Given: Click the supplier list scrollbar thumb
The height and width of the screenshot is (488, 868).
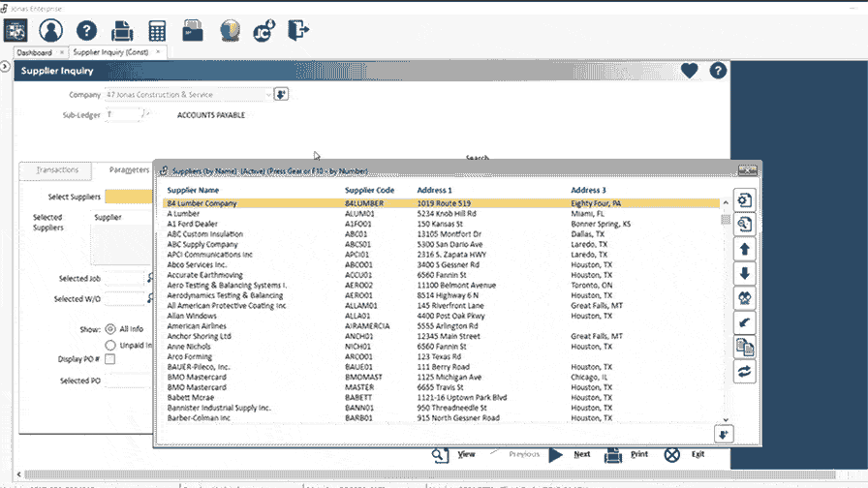Looking at the screenshot, I should (726, 220).
